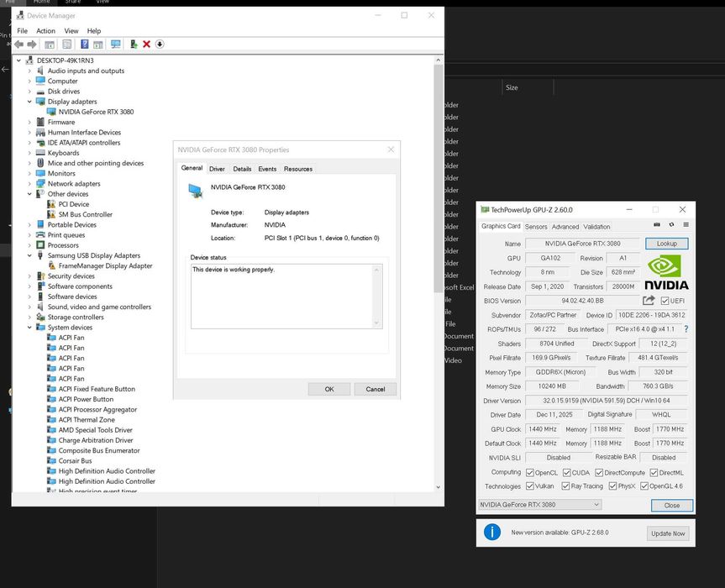Click the Forward arrow in Device Manager toolbar
The width and height of the screenshot is (725, 588).
tap(32, 45)
